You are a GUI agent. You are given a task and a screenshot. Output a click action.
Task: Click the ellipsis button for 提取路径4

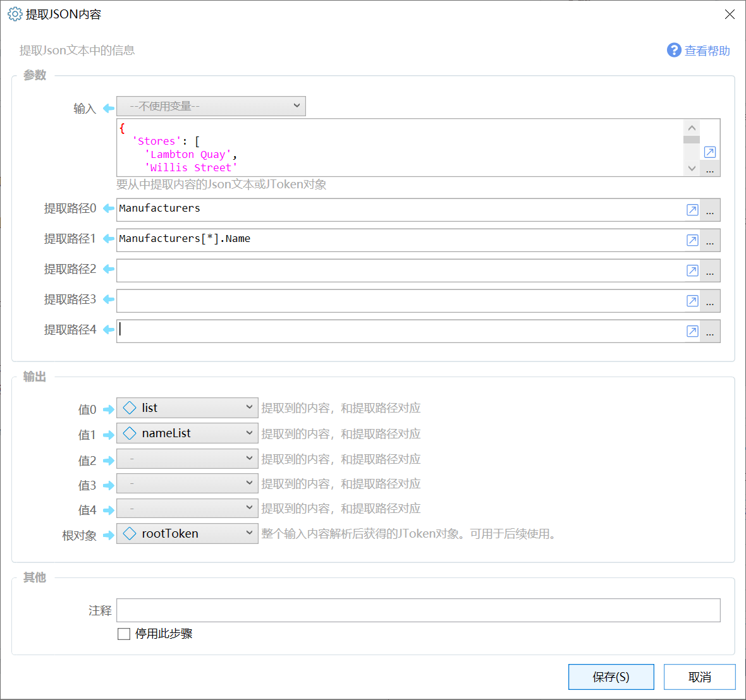coord(709,331)
